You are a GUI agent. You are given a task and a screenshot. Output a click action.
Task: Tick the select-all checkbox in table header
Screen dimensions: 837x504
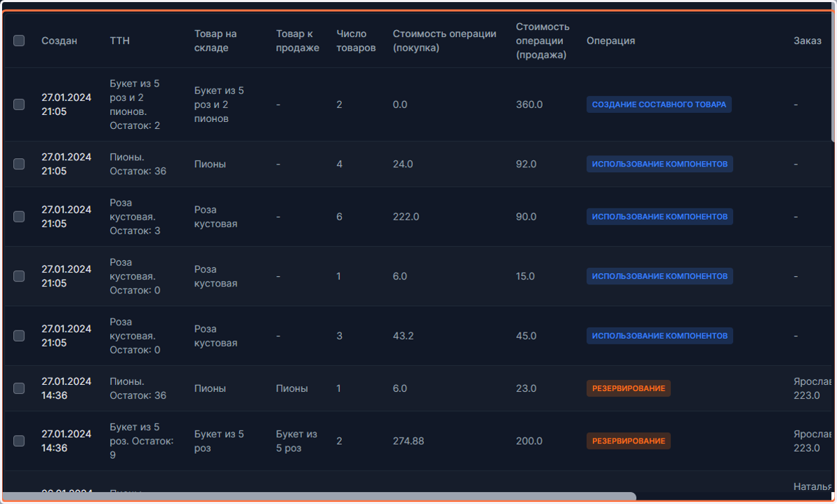tap(19, 40)
